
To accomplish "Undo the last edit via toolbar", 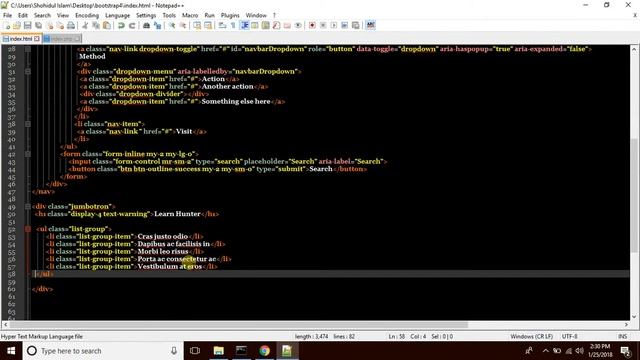I will (121, 25).
